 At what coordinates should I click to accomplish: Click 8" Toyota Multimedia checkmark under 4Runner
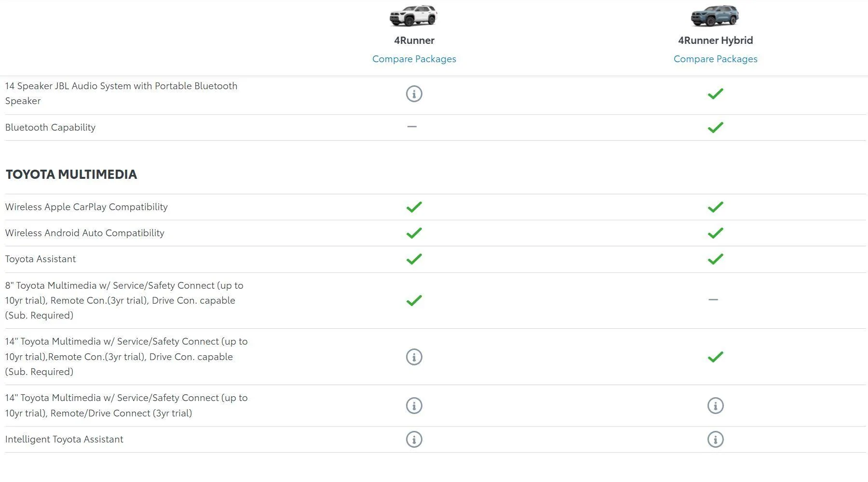414,301
